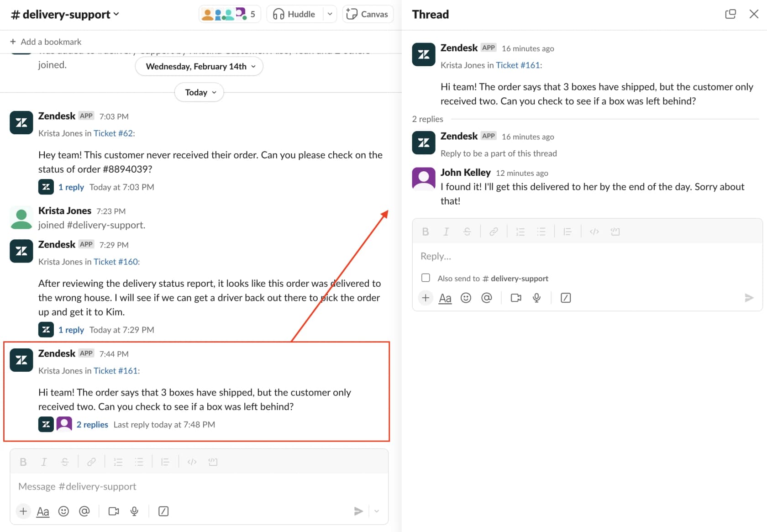The height and width of the screenshot is (532, 767).
Task: Open delivery-support channel name dropdown
Action: [x=65, y=15]
